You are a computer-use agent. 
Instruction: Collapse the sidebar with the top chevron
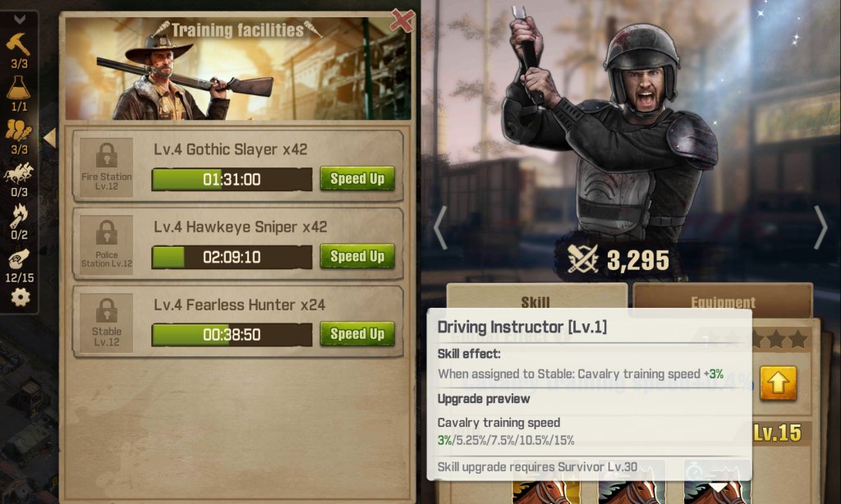(x=20, y=20)
